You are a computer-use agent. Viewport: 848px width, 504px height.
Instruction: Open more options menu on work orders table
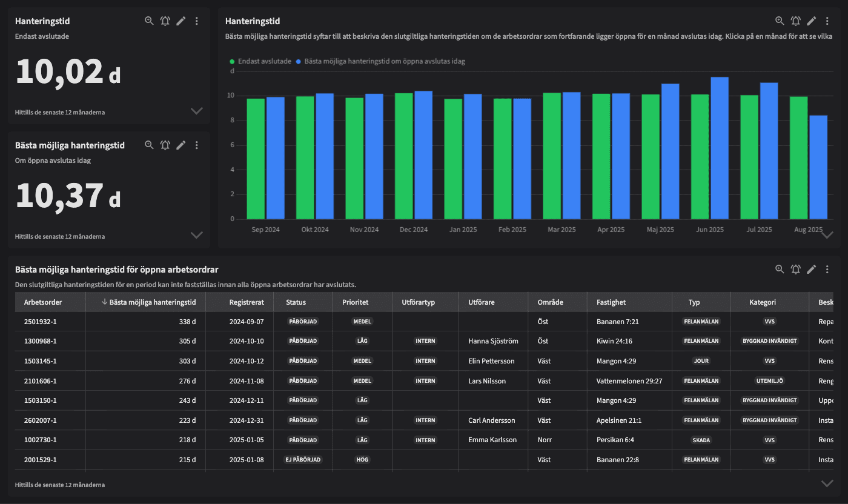[x=827, y=269]
